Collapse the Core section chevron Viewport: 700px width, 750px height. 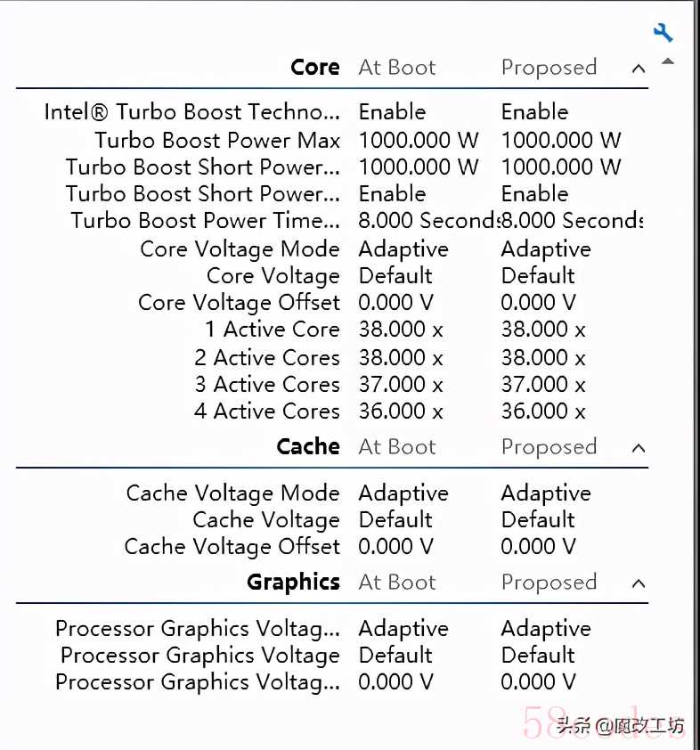pyautogui.click(x=639, y=69)
